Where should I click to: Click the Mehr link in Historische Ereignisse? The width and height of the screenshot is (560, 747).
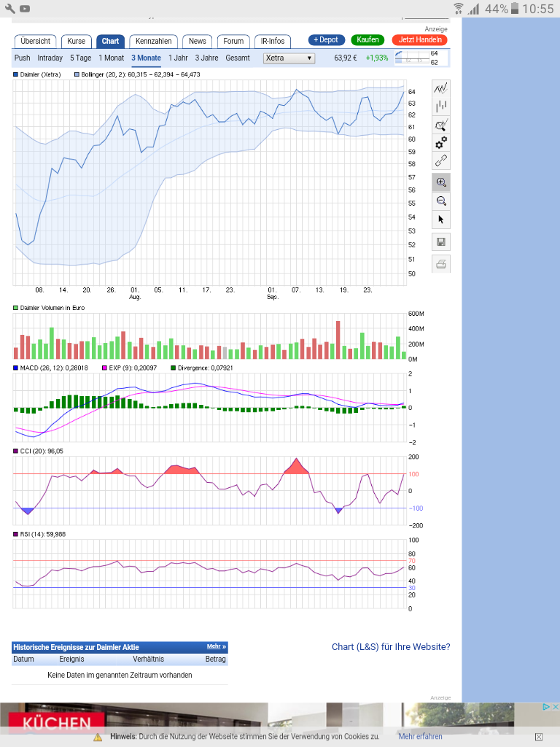[x=217, y=646]
